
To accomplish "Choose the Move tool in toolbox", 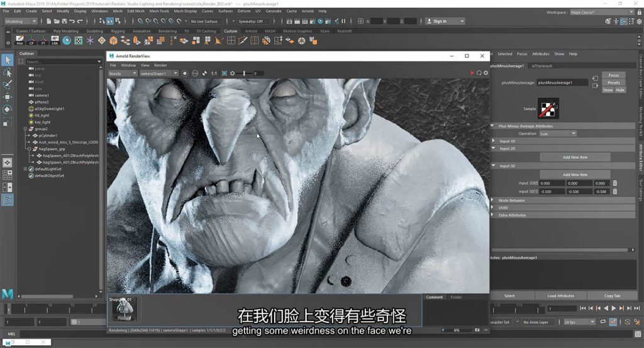I will (x=8, y=97).
